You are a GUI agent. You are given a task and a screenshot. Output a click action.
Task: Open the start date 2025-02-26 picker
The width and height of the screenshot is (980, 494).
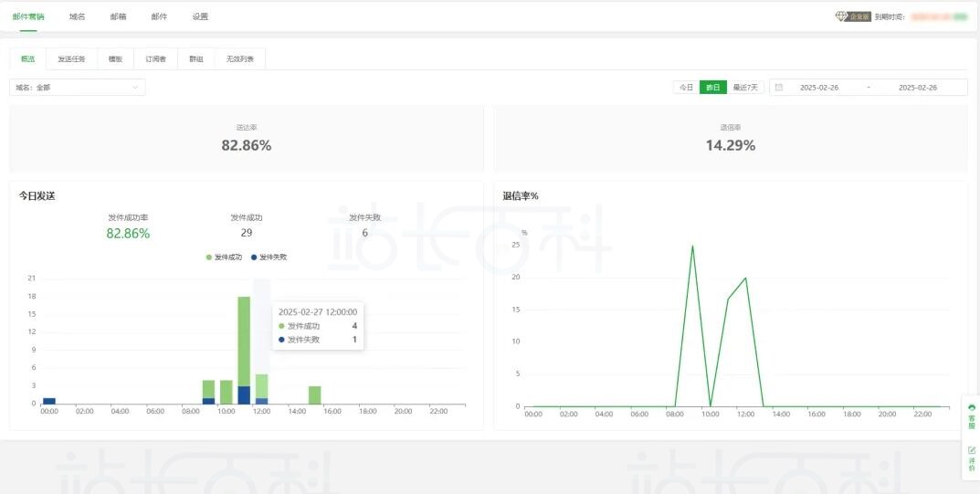tap(818, 88)
